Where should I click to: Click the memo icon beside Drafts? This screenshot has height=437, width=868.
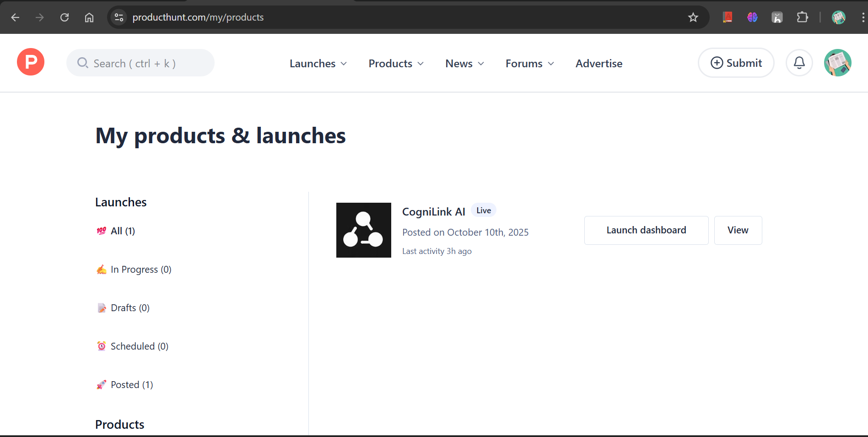[x=102, y=308]
